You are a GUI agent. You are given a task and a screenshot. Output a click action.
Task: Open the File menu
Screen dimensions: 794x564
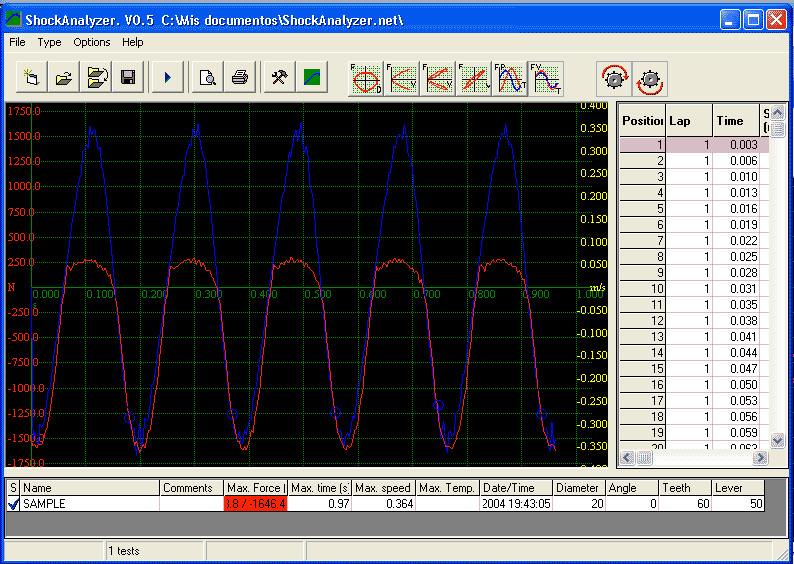(x=17, y=42)
